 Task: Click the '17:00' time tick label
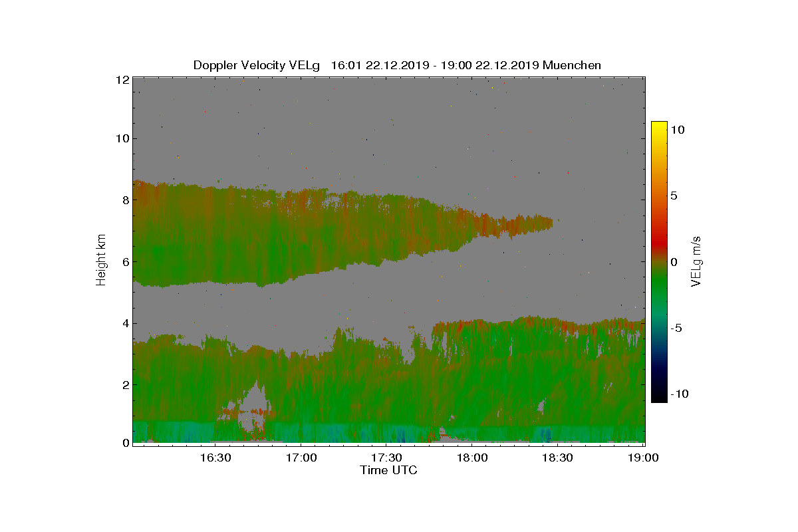[301, 458]
